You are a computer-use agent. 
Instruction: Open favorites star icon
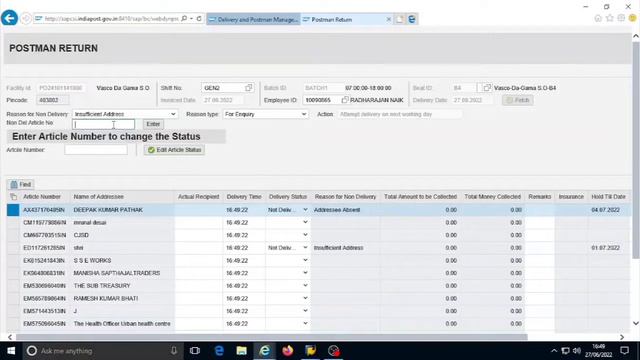[610, 18]
